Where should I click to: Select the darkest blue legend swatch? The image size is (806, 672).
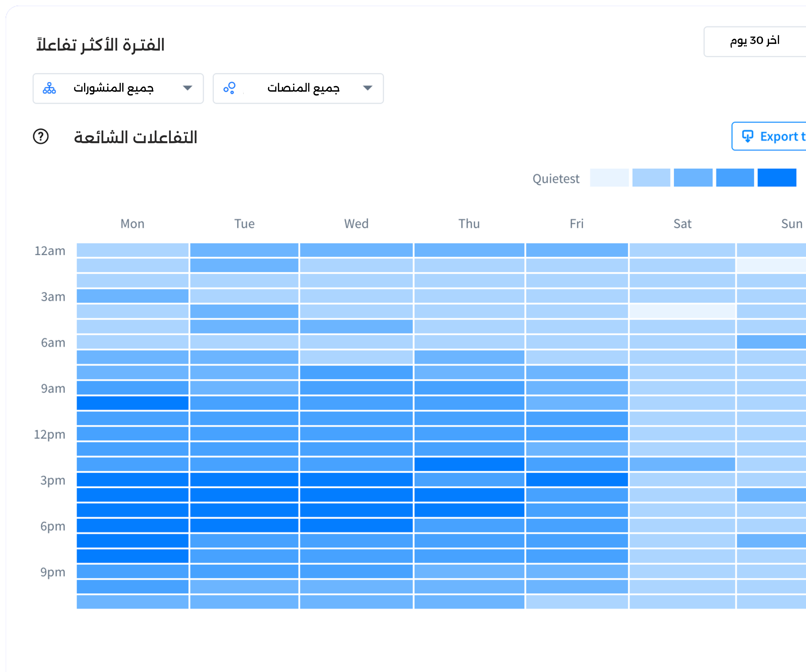[x=776, y=178]
